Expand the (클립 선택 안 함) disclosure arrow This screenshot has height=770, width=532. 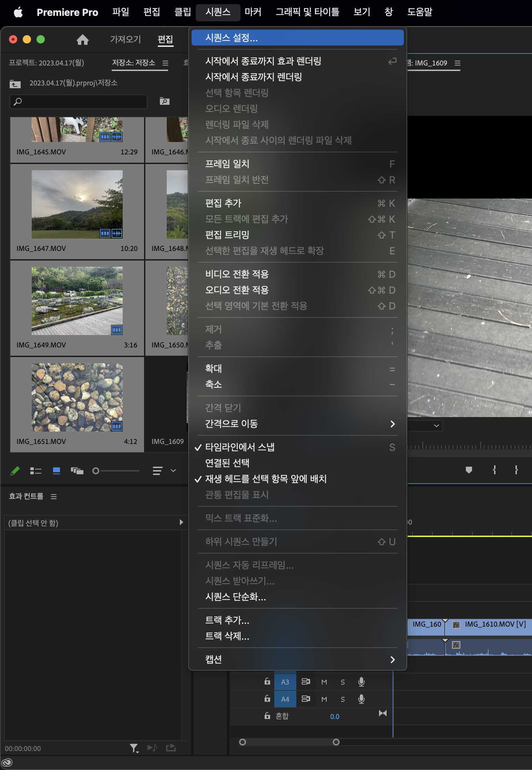click(x=181, y=522)
